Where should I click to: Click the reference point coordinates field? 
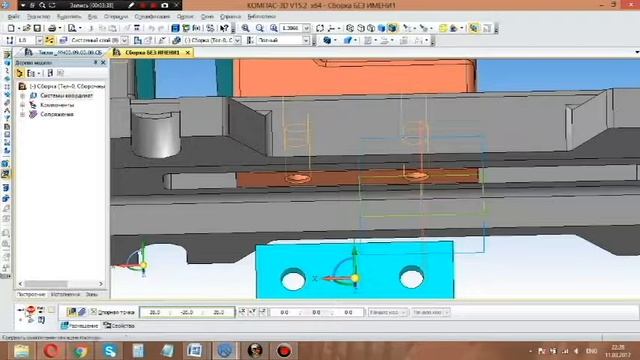pyautogui.click(x=187, y=312)
